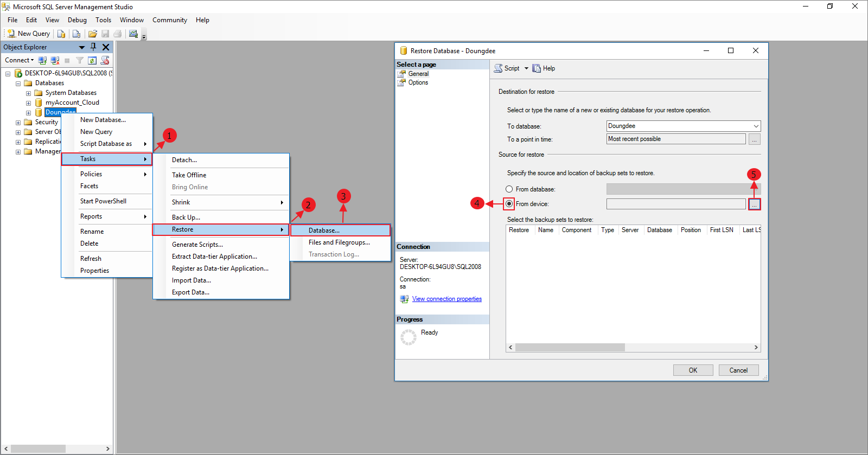
Task: Open the Community menu
Action: (170, 20)
